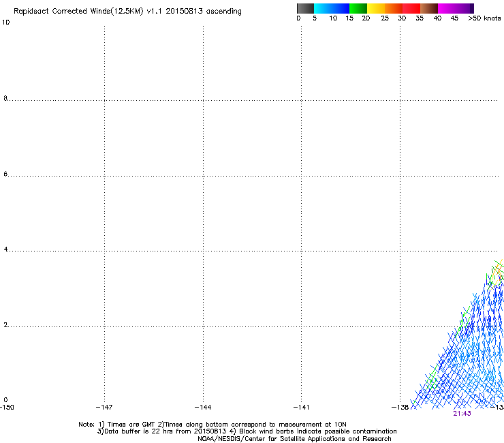
Task: Select the yellow 20–25 knots color bar segment
Action: coord(376,8)
